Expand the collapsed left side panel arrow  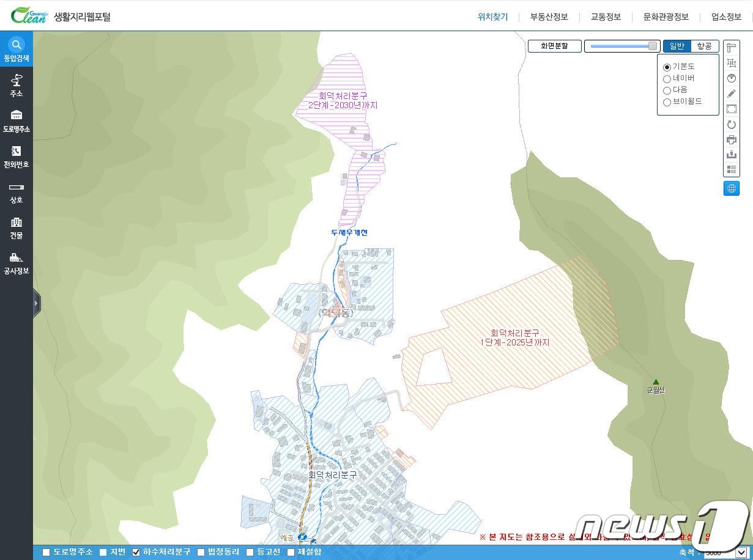[37, 303]
